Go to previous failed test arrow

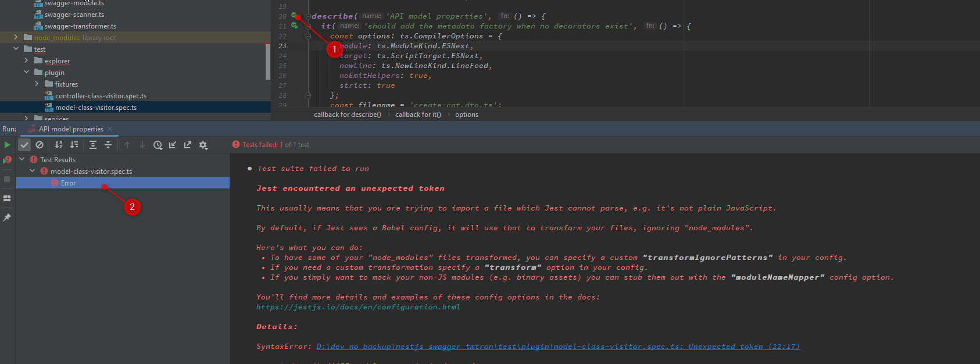tap(127, 145)
